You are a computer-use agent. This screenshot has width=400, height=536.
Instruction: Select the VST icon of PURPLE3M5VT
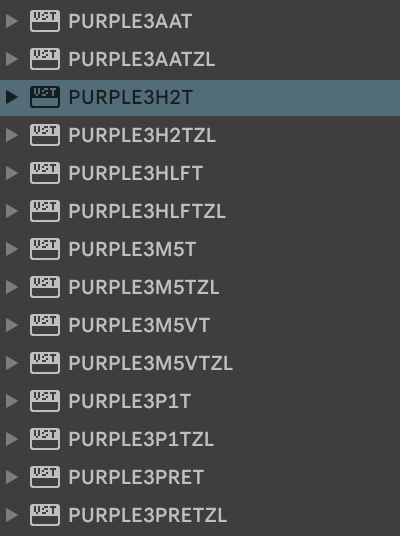[x=45, y=325]
